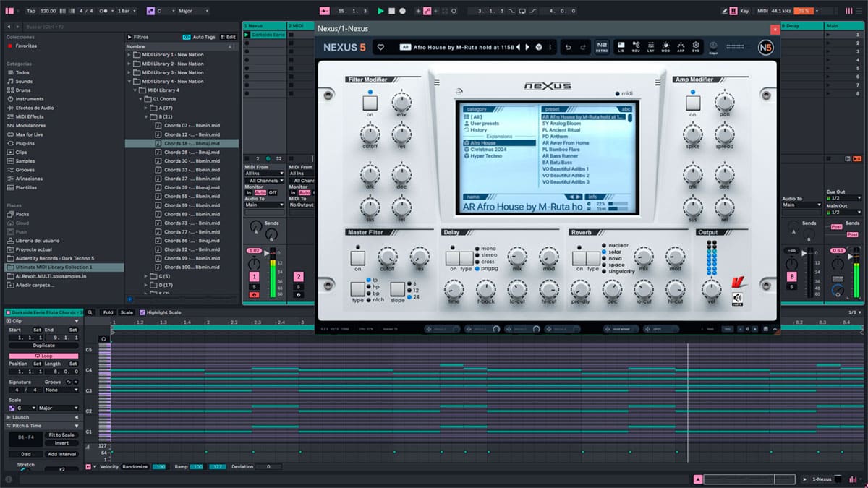
Task: Click the random preset dice icon
Action: click(539, 48)
